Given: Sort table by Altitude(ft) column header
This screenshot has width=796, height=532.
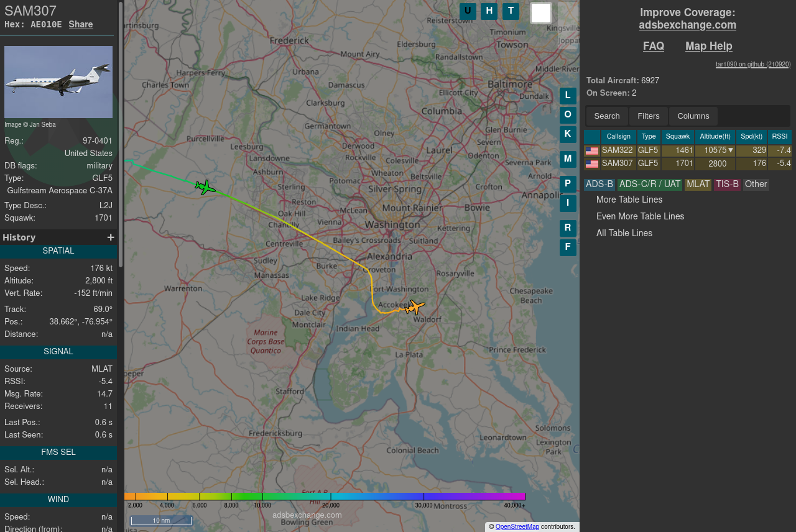Looking at the screenshot, I should [715, 137].
